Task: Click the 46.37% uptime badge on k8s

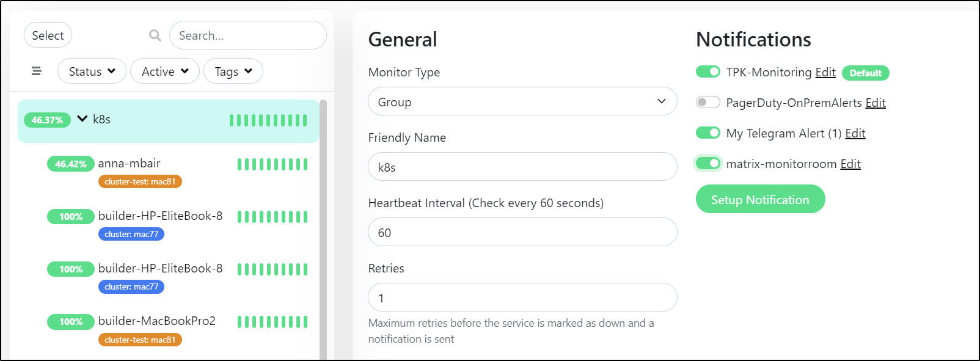Action: (x=48, y=120)
